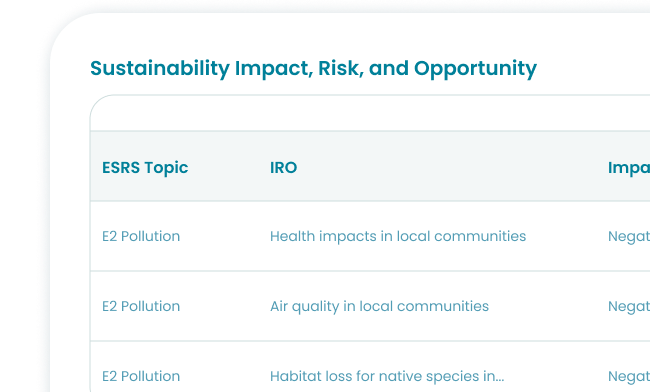Click the ESRS Topic column header
The height and width of the screenshot is (392, 650).
click(x=145, y=168)
